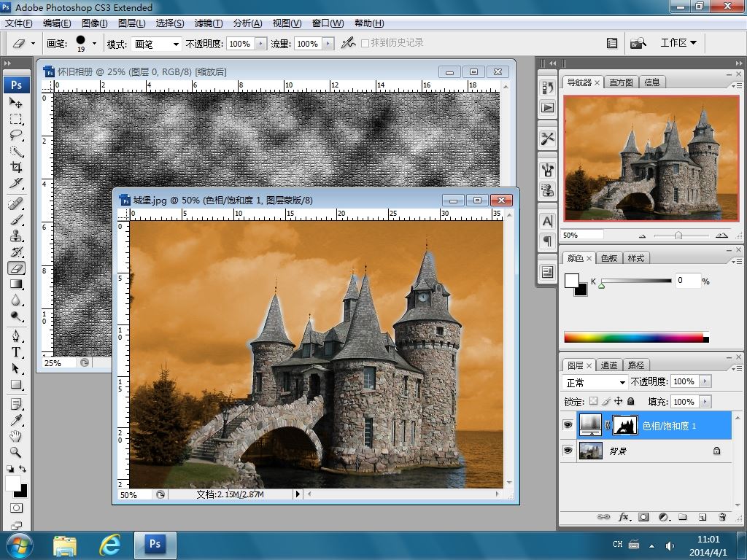This screenshot has width=747, height=560.
Task: Select the Move tool
Action: pos(16,102)
